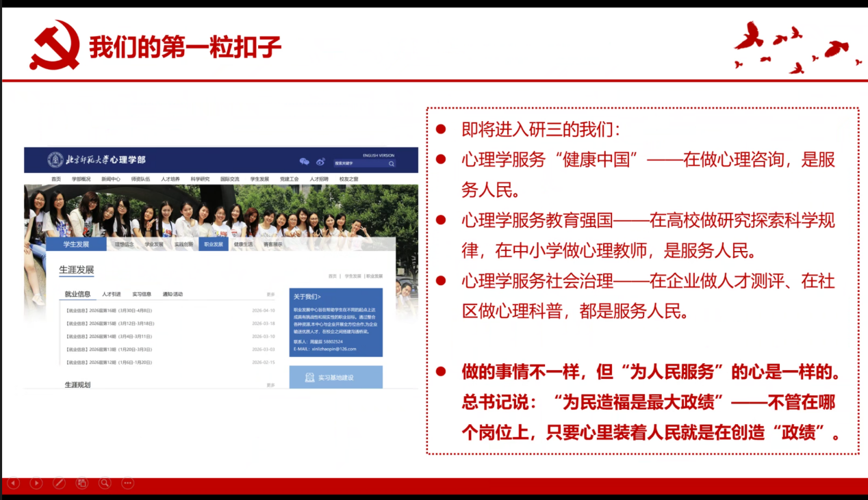This screenshot has width=868, height=500.
Task: Select the 实习信息 list tab
Action: pos(142,294)
